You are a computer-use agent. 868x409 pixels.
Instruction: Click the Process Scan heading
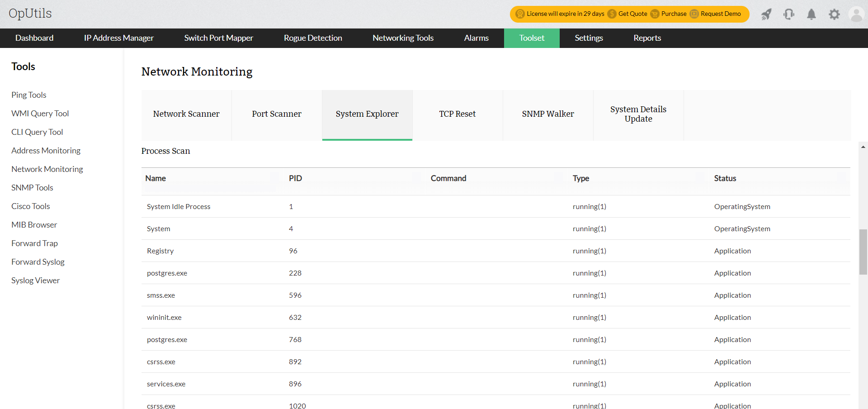pos(165,151)
